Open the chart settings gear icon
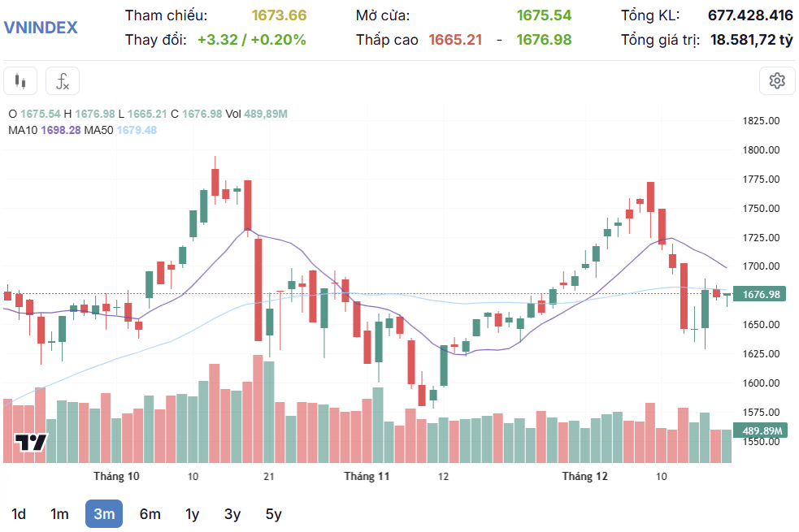Viewport: 799px width, 532px height. coord(777,80)
